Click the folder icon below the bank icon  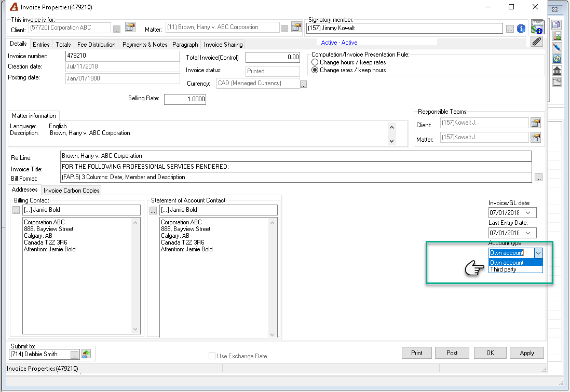(557, 82)
